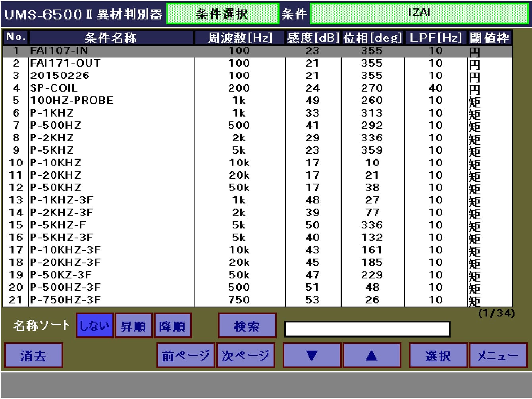Click the 感度[dB] column header
Image resolution: width=532 pixels, height=399 pixels.
[313, 38]
